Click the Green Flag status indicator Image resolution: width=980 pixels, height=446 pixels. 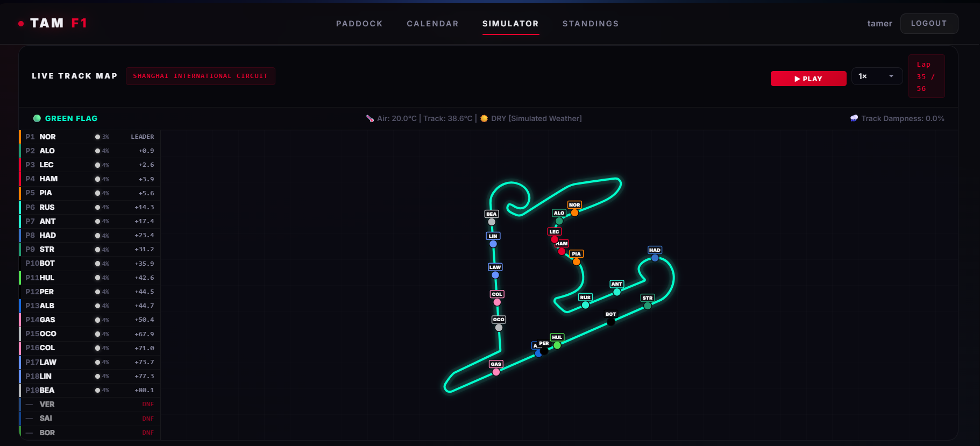tap(66, 118)
